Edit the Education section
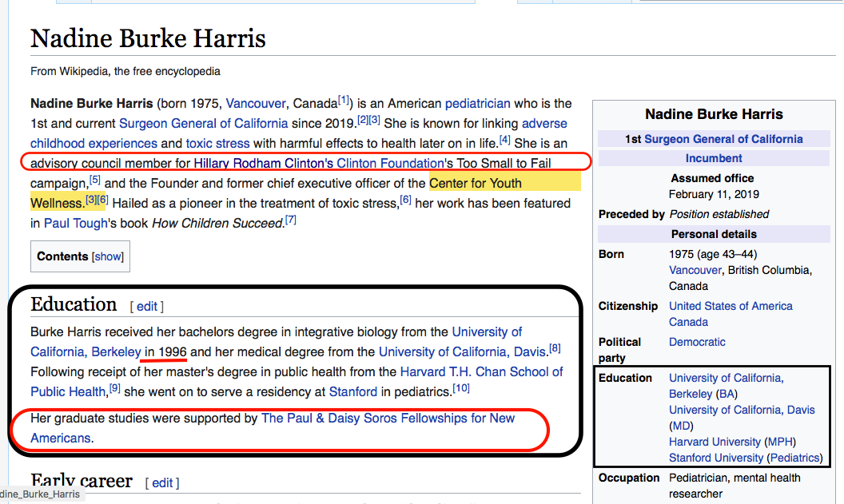 146,307
